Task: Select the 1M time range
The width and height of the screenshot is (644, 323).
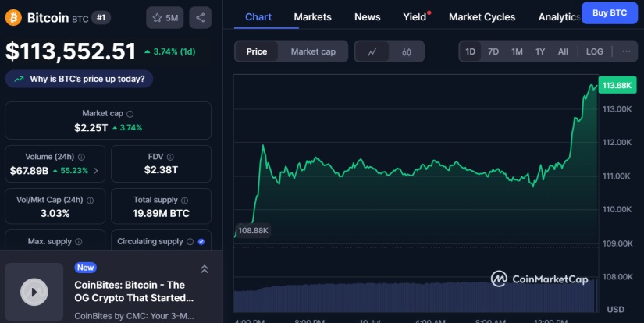Action: [x=517, y=51]
